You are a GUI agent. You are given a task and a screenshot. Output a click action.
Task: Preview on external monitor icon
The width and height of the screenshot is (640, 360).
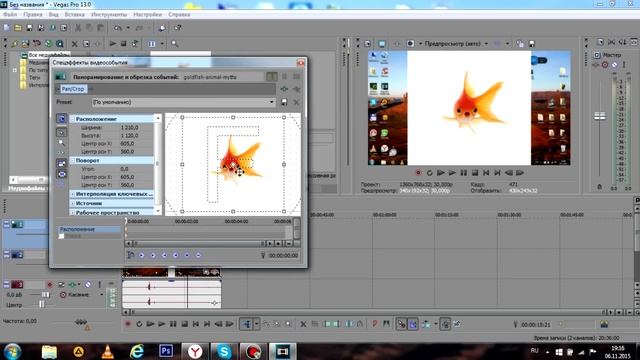click(382, 44)
